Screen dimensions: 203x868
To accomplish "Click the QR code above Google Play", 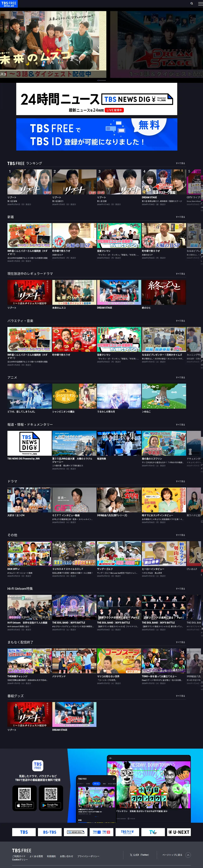I will 51,794.
